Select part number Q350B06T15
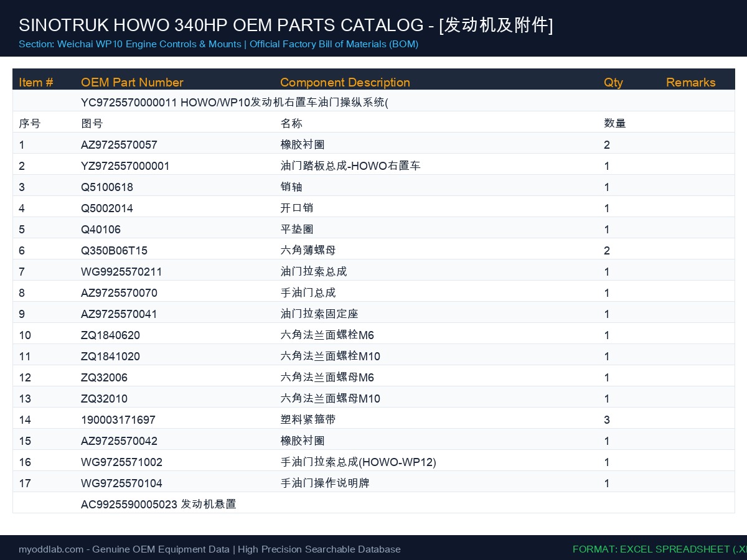Viewport: 747px width, 560px height. (x=114, y=251)
